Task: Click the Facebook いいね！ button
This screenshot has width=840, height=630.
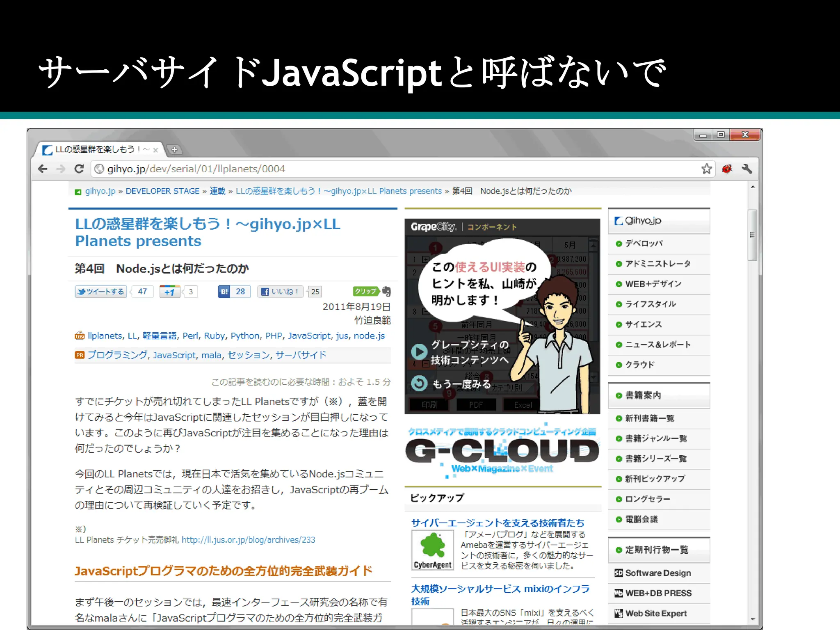Action: [280, 292]
